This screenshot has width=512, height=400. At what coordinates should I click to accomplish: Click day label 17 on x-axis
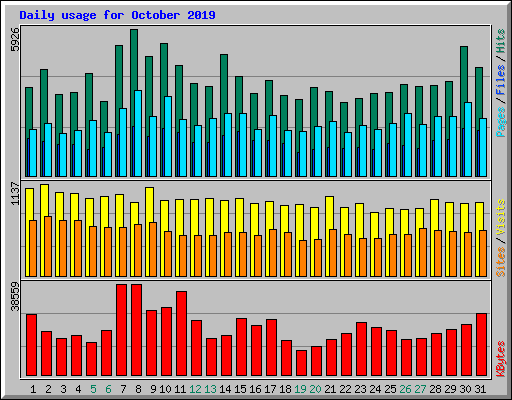[270, 389]
